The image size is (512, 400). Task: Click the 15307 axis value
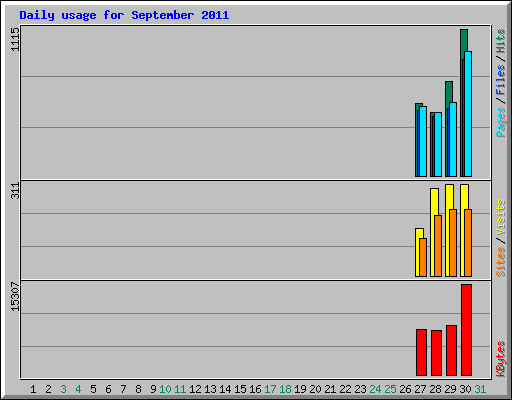(15, 297)
